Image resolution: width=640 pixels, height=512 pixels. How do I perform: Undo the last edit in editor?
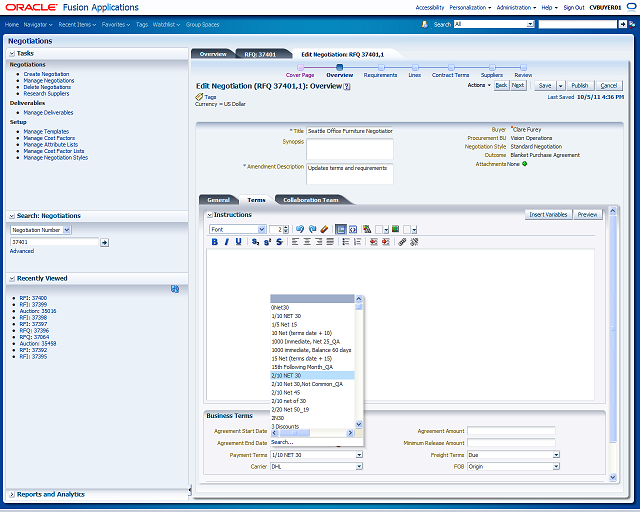pos(300,229)
